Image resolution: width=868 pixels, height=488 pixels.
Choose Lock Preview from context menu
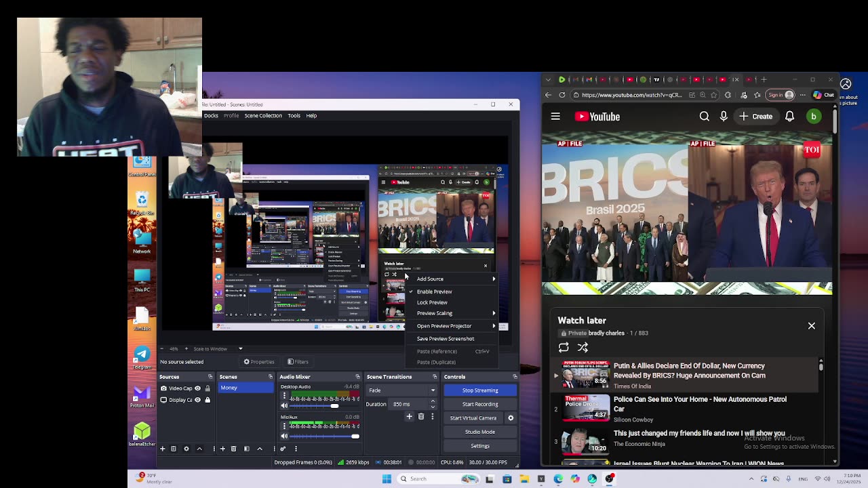(452, 302)
